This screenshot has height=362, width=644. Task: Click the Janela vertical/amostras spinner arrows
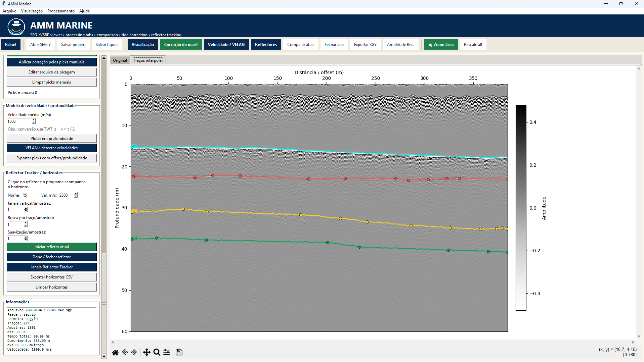pos(26,210)
